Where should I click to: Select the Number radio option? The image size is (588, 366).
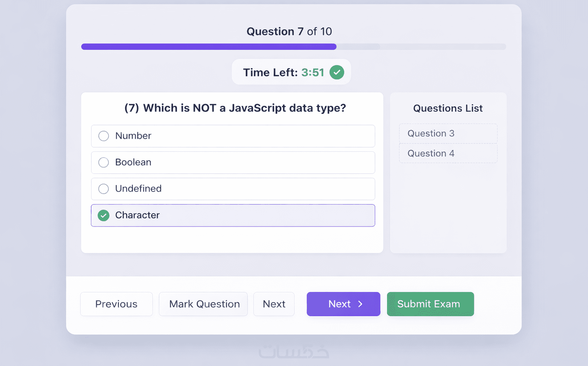pos(104,136)
